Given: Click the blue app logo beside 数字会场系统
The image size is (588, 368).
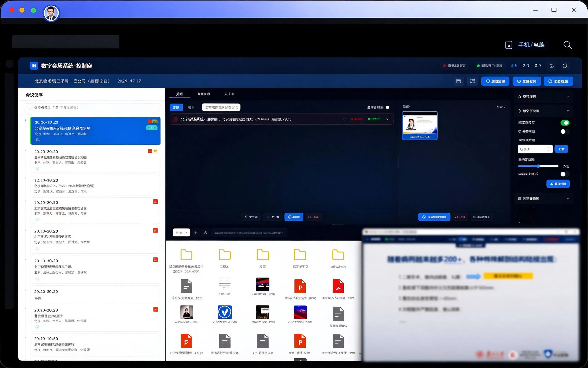Looking at the screenshot, I should (34, 66).
